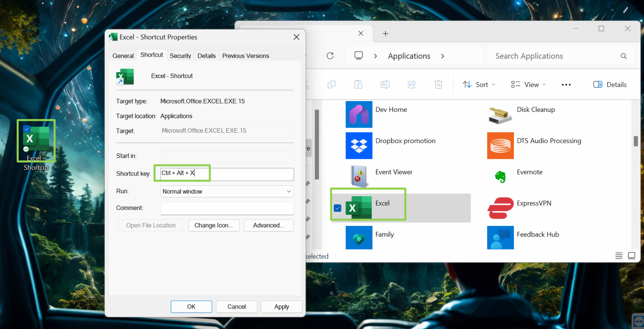Click the navigation pane scrollbar thumb
644x329 pixels.
[x=317, y=144]
